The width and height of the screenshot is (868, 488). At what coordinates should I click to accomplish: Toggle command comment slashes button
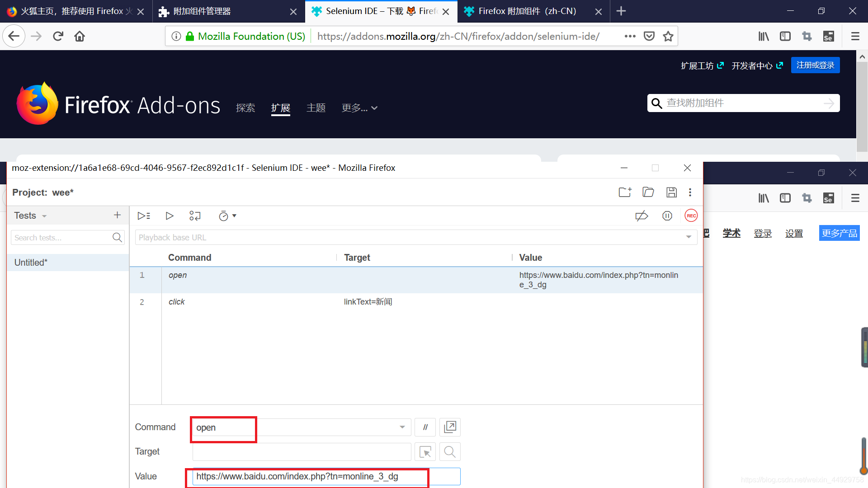tap(425, 427)
